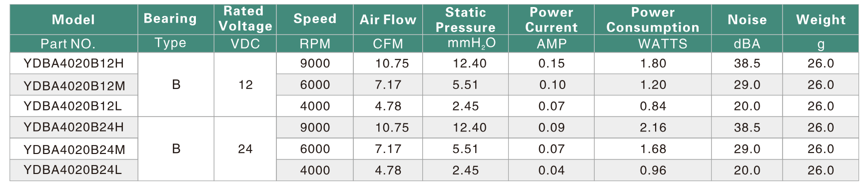Image resolution: width=868 pixels, height=191 pixels.
Task: Click the Power Consumption header
Action: [x=653, y=19]
